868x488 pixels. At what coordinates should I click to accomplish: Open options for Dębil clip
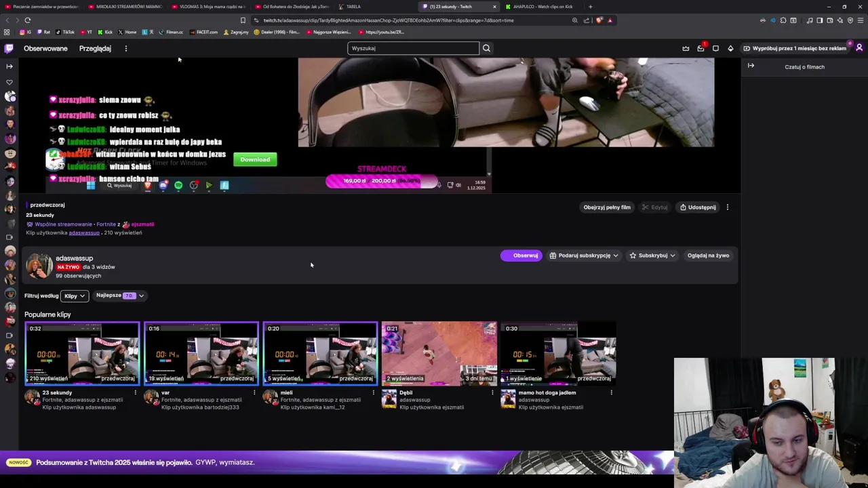[x=492, y=392]
